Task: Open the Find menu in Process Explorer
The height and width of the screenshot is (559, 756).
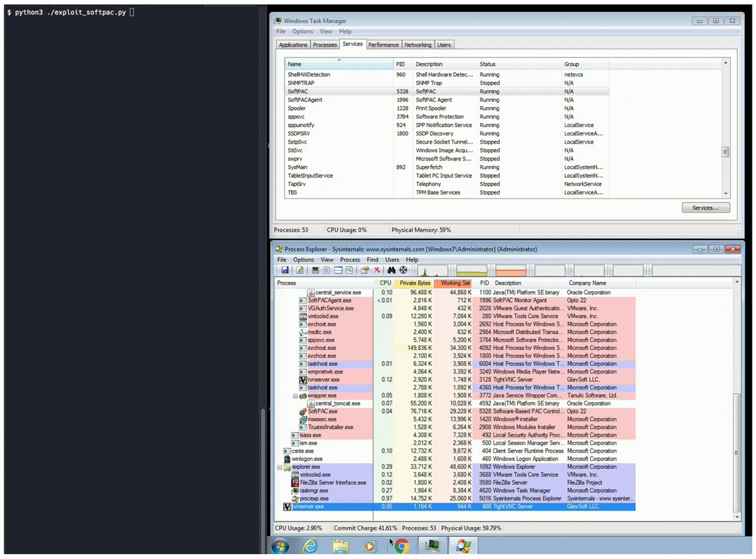Action: [372, 260]
